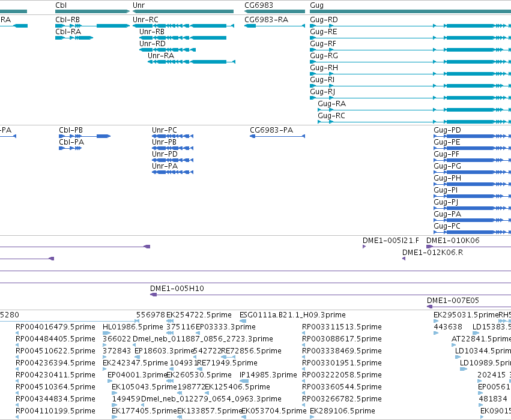Select the Gug-PH protein label
Screen dimensions: 511x420
tap(447, 178)
